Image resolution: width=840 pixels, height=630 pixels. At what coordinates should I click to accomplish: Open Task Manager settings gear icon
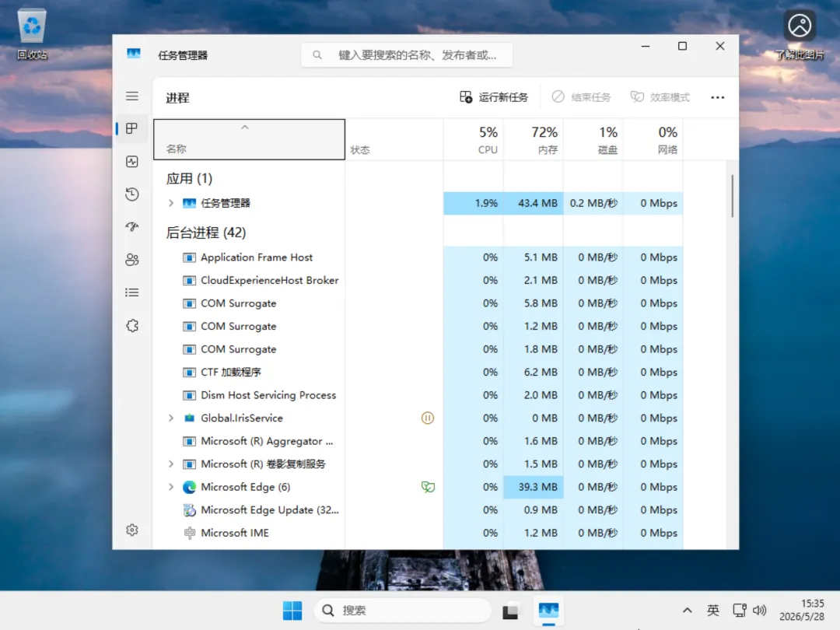point(131,530)
